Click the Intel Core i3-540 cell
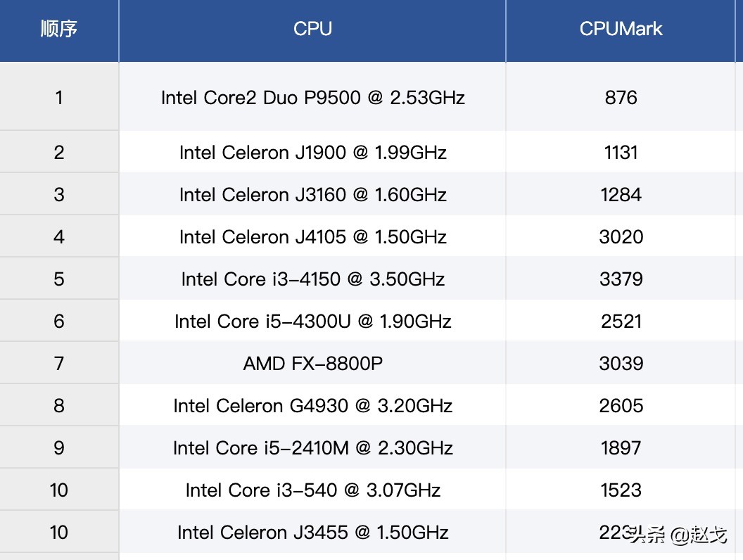Screen dimensions: 743x560 pyautogui.click(x=312, y=490)
